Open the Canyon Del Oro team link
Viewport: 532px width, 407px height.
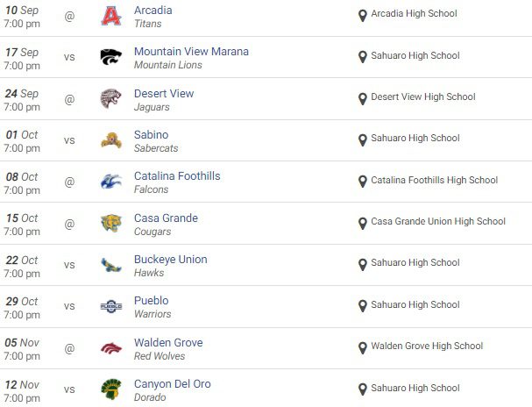click(172, 384)
